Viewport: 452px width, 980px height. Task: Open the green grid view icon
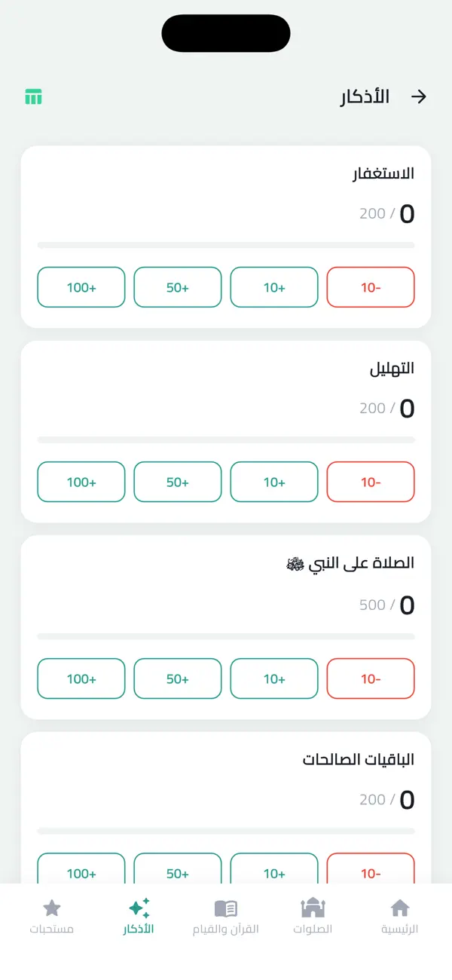[x=34, y=96]
